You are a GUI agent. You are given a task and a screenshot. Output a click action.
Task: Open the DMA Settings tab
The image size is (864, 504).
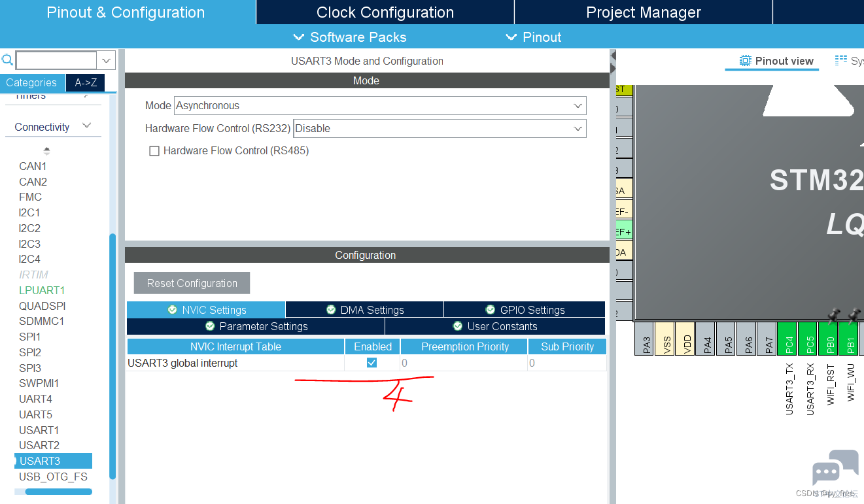coord(365,310)
